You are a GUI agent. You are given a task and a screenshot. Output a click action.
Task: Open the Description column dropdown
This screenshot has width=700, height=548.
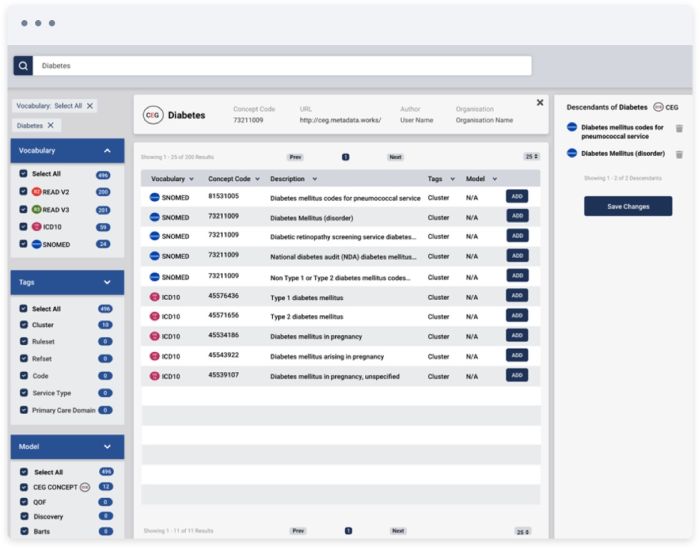click(x=315, y=179)
